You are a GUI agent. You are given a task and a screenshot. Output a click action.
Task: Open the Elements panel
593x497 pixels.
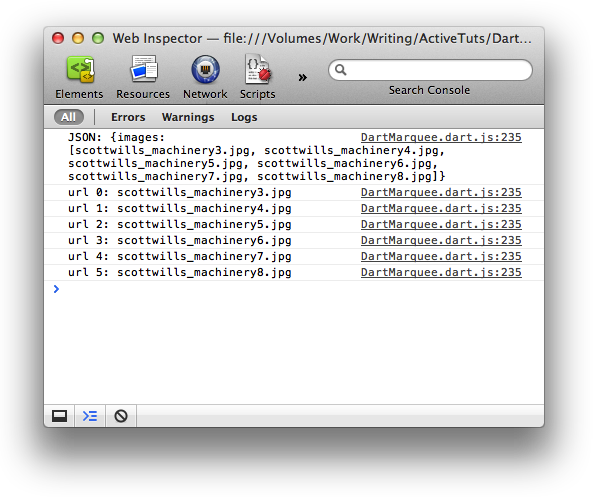[79, 78]
